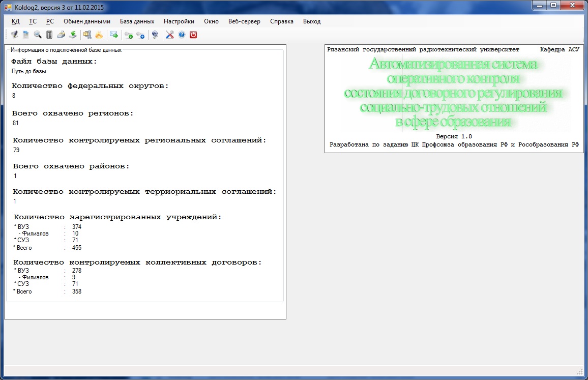Screen dimensions: 588x380
Task: Open the Обмен данными menu
Action: point(87,21)
